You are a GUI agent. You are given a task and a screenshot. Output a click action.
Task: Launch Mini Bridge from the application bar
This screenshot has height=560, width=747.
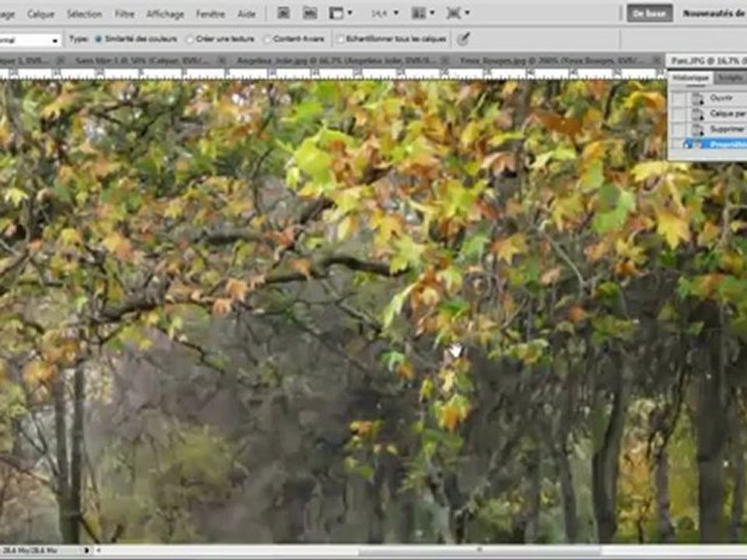click(x=310, y=13)
